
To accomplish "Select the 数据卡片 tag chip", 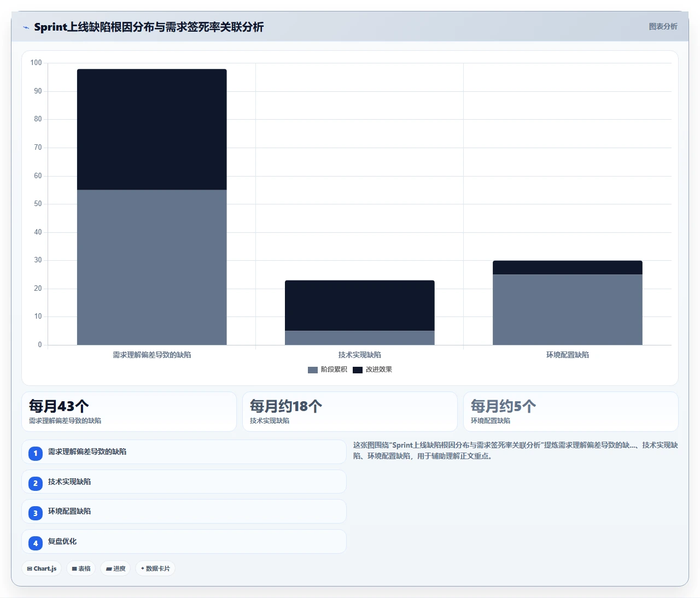I will tap(155, 568).
